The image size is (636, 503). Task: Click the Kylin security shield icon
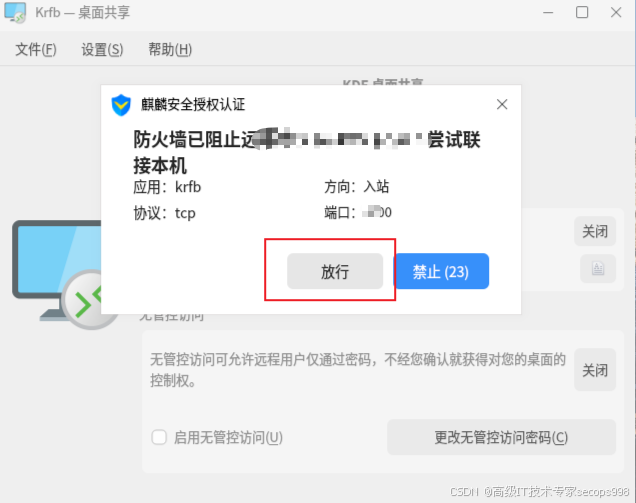coord(121,105)
